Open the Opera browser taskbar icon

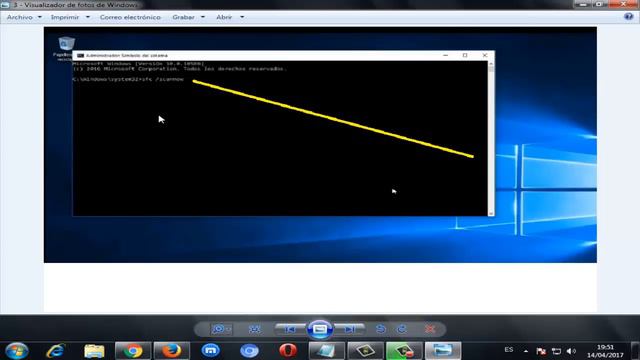(288, 351)
